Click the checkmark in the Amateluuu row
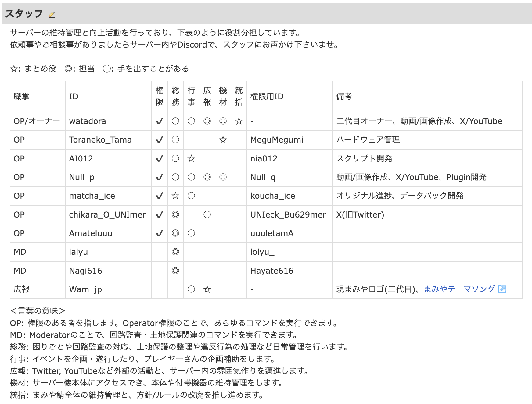Image resolution: width=532 pixels, height=404 pixels. coord(159,233)
